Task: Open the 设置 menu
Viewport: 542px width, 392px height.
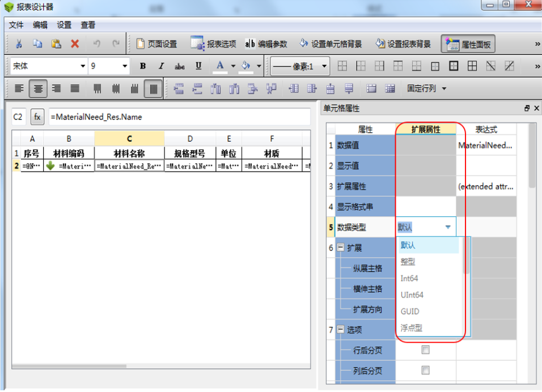Action: 64,25
